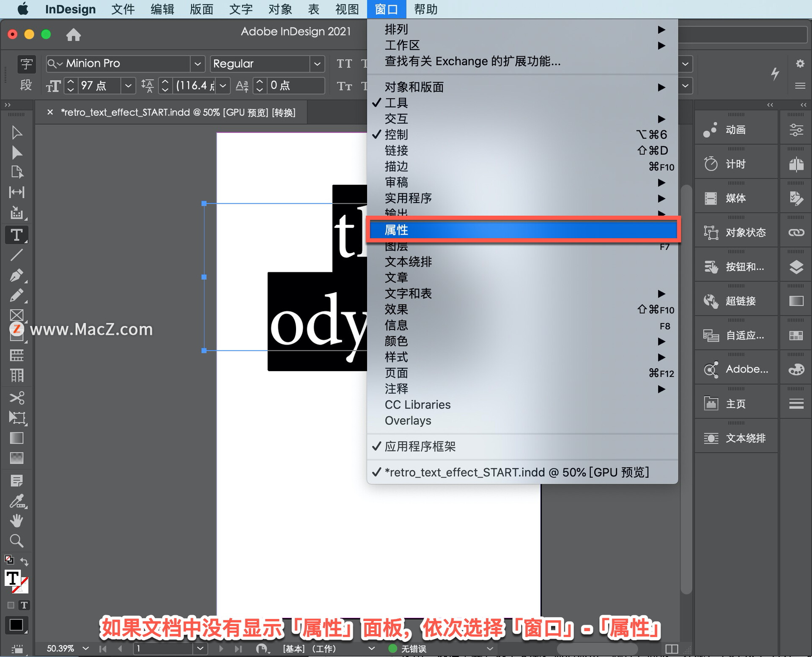Open the Apple menu
812x657 pixels.
click(x=23, y=9)
